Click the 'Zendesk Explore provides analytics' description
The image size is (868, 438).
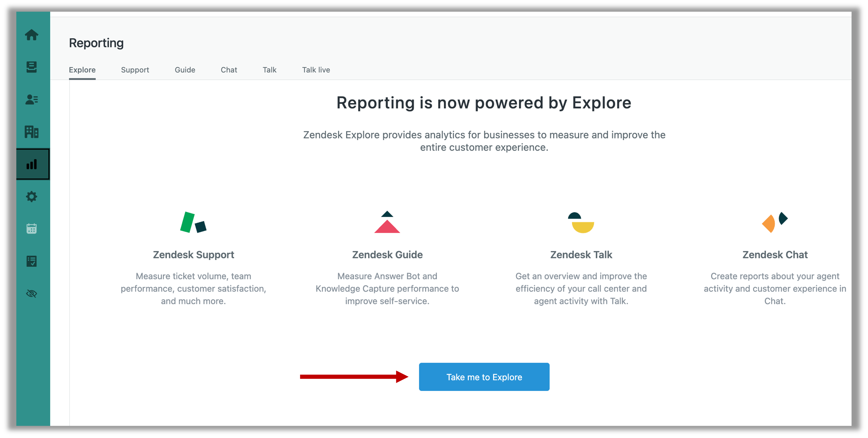(x=484, y=141)
